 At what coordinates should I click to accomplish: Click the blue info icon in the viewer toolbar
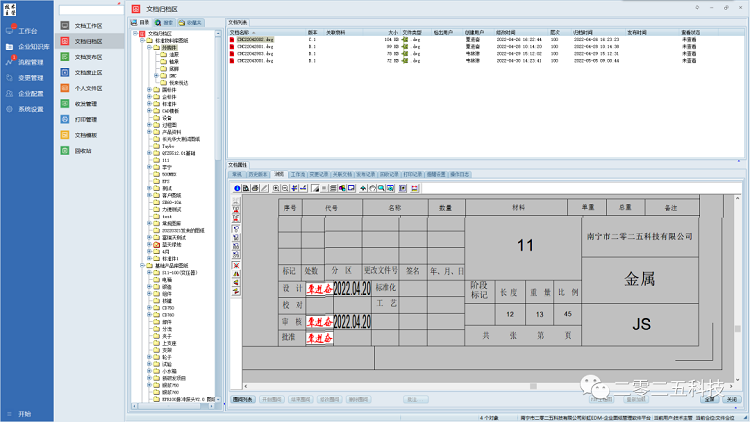(237, 189)
